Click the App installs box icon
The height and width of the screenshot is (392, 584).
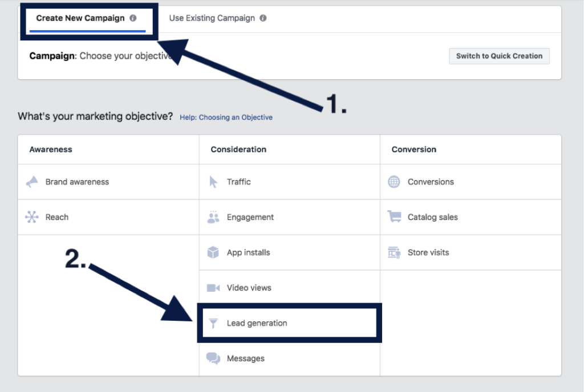213,252
